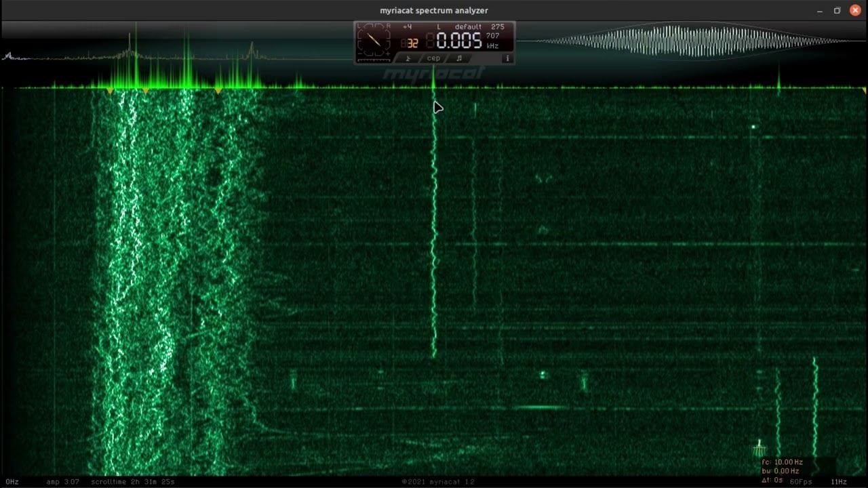Click the 0.005 kHz frequency readout
The image size is (868, 488).
459,41
